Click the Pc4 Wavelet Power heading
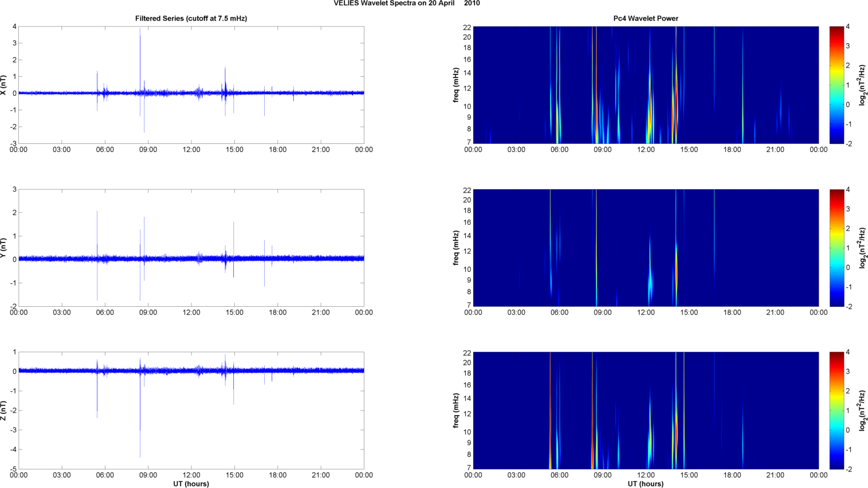The width and height of the screenshot is (868, 488). pos(645,18)
